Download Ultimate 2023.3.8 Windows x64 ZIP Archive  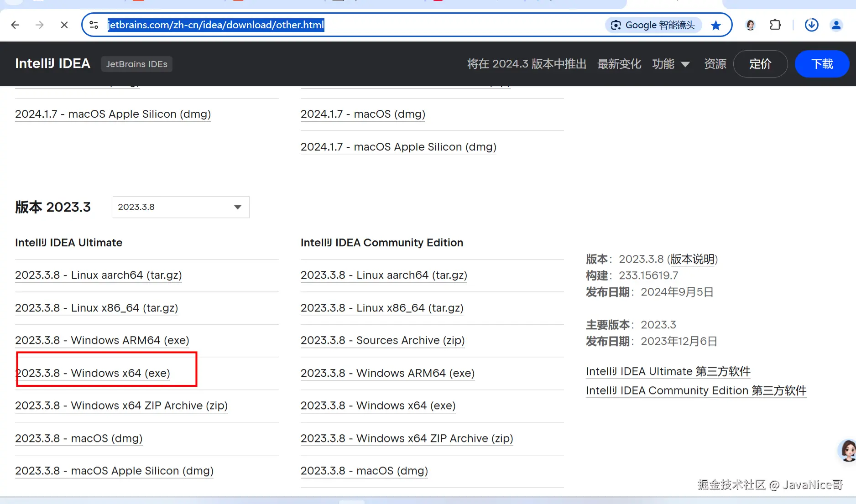(x=121, y=405)
